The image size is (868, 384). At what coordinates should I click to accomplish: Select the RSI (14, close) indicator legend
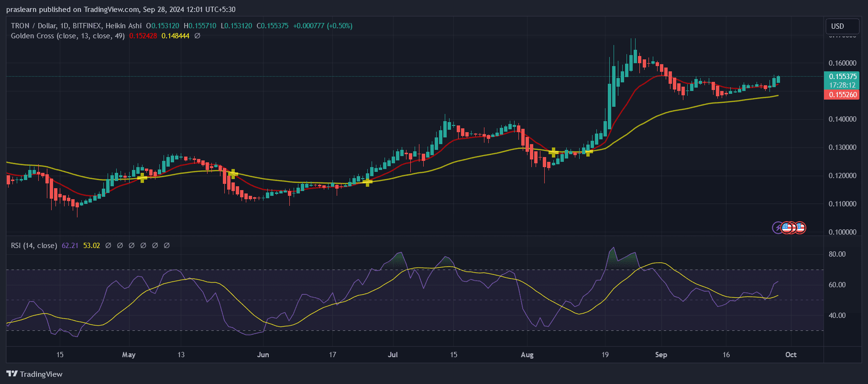click(34, 246)
